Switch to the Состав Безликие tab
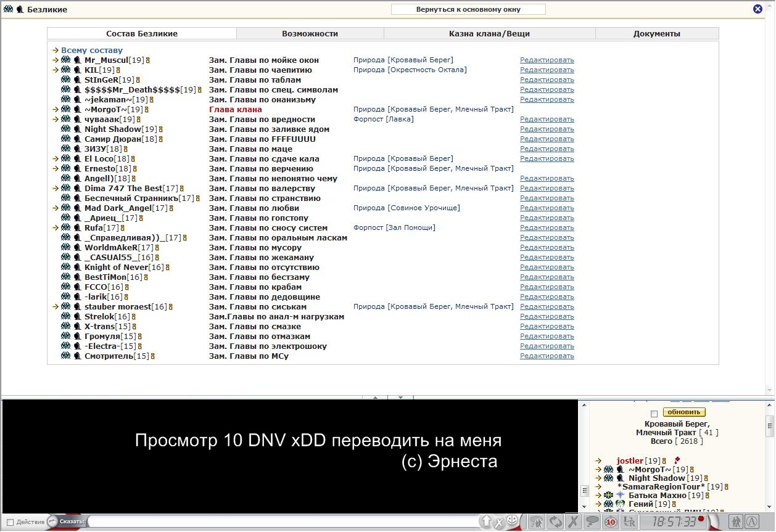 [x=142, y=33]
